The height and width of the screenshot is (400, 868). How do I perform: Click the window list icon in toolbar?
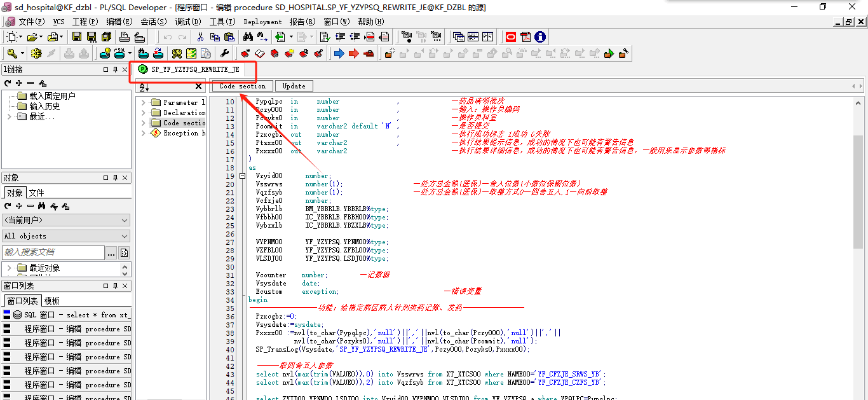pos(458,37)
